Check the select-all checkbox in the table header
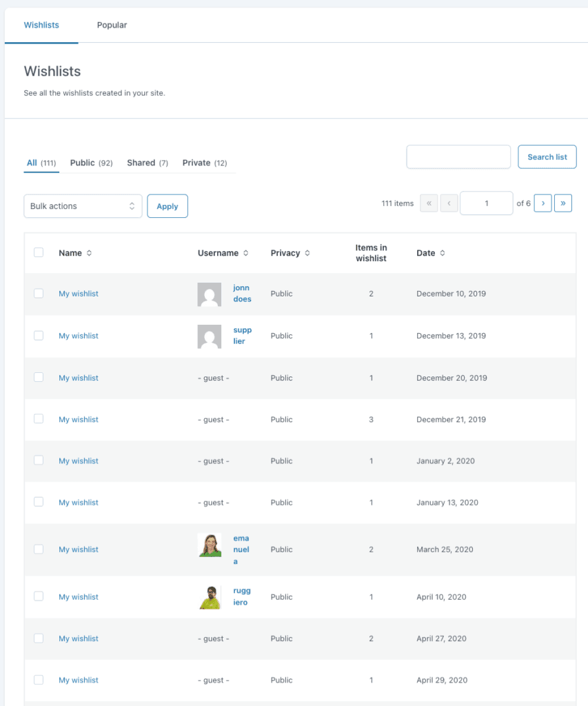 tap(39, 252)
